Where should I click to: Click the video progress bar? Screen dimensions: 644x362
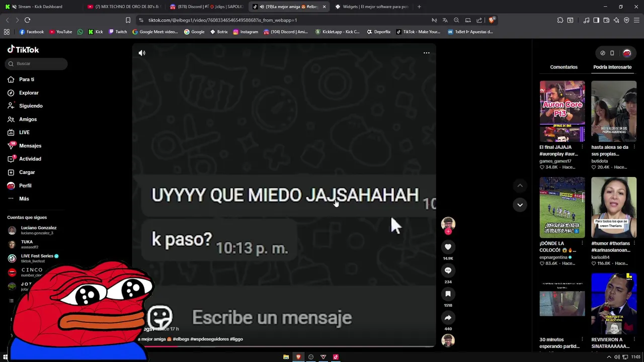(284, 346)
